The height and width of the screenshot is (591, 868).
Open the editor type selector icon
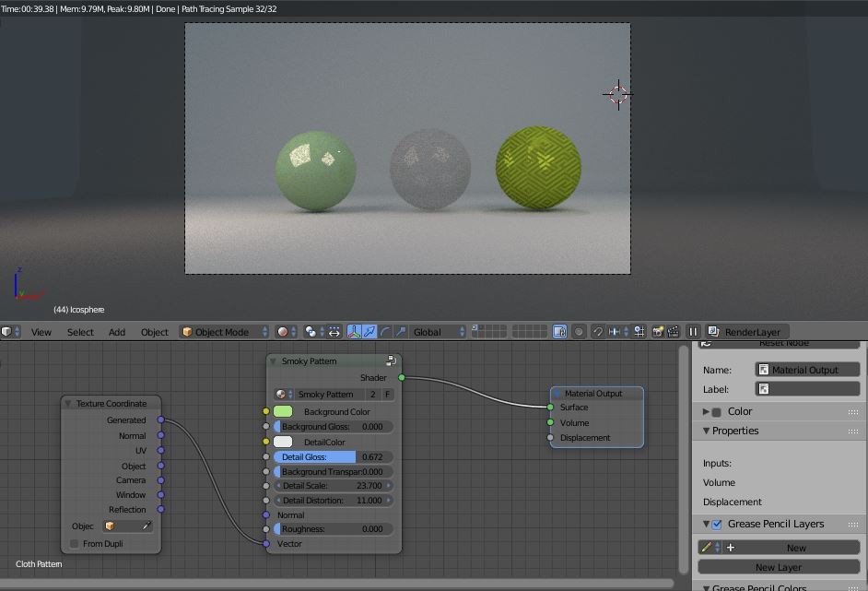[x=7, y=332]
